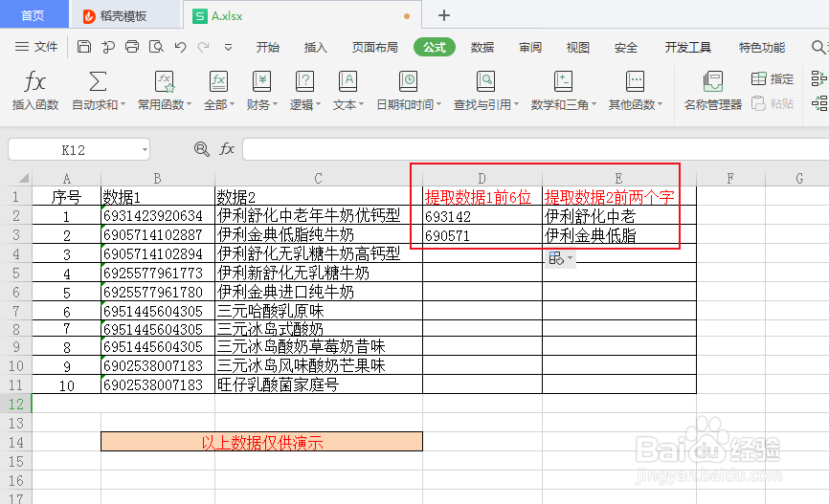The image size is (829, 504).
Task: Open the 文本 text functions icon
Action: 347,82
